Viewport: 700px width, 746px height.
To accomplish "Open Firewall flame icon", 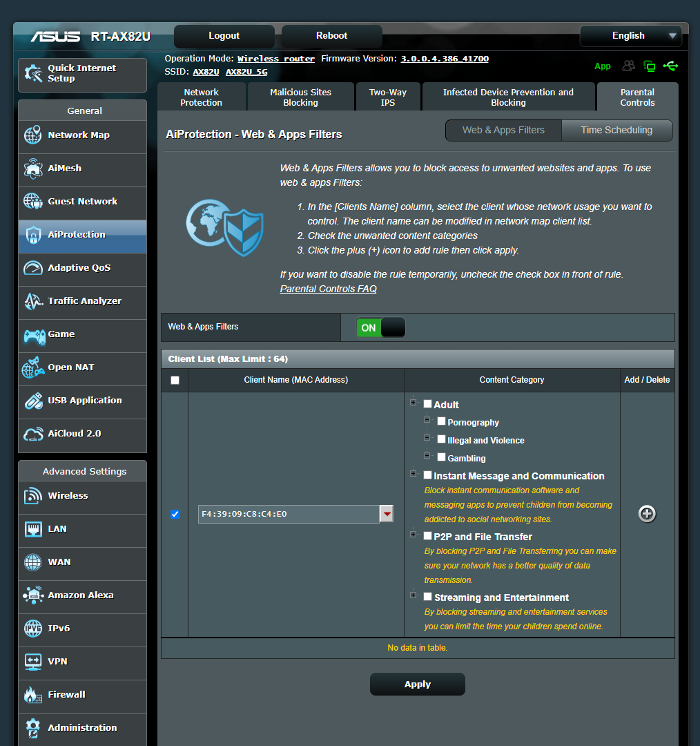I will (x=33, y=695).
